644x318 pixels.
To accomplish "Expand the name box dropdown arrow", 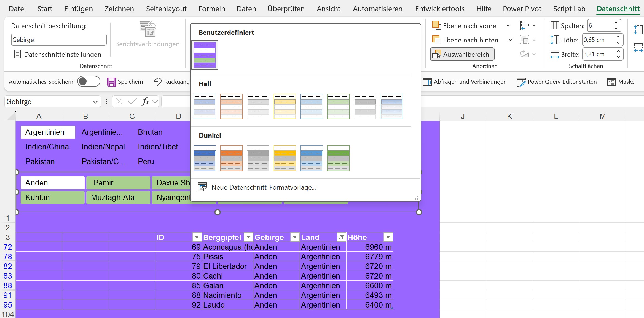I will click(x=95, y=102).
